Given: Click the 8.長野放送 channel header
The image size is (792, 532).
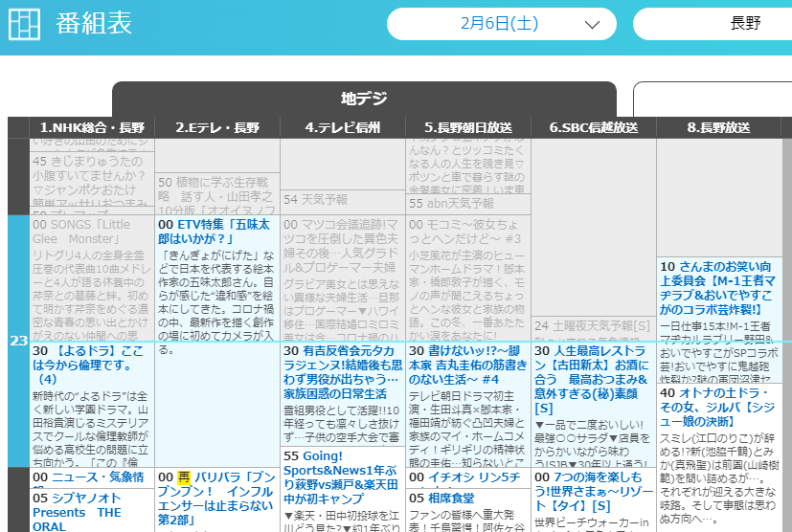Looking at the screenshot, I should pyautogui.click(x=719, y=127).
